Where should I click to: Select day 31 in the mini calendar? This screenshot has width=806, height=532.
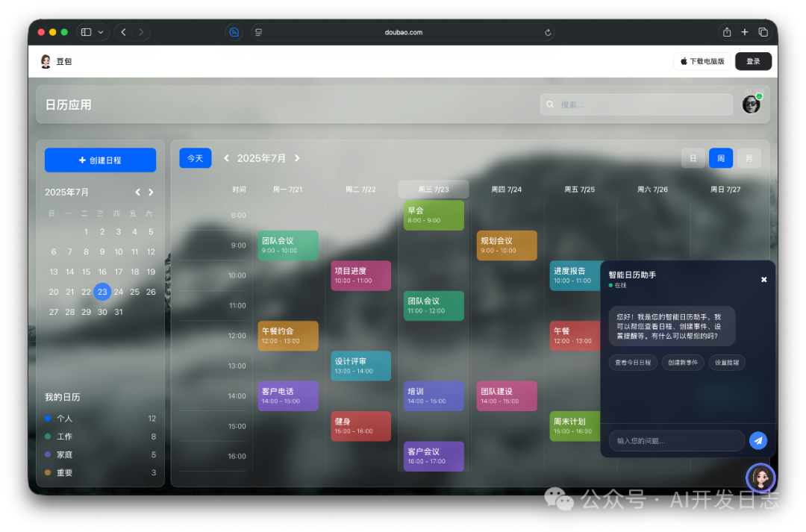point(118,311)
